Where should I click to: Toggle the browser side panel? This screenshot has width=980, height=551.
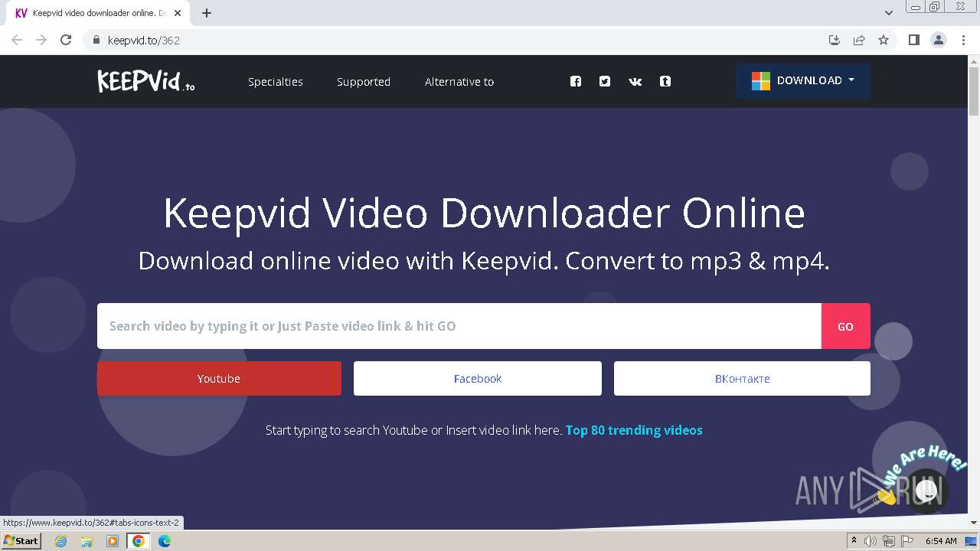[913, 40]
